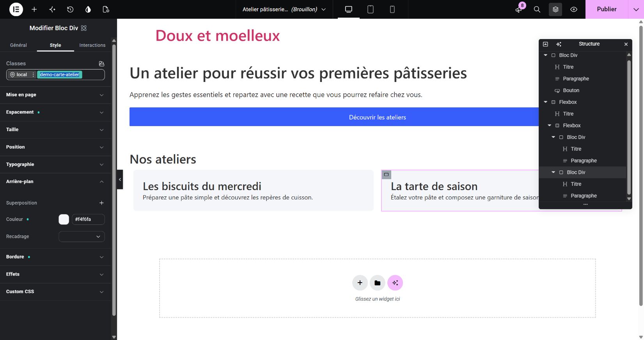Switch to desktop device view
The width and height of the screenshot is (644, 340).
tap(349, 9)
